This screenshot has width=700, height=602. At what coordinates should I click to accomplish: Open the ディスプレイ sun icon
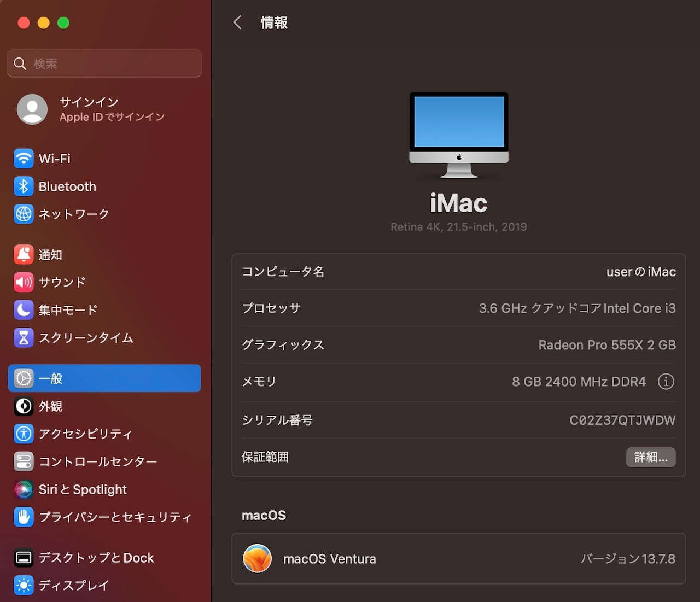point(24,586)
